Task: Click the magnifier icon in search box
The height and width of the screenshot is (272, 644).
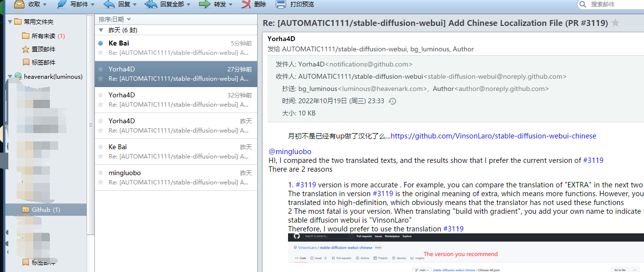Action: (x=582, y=4)
